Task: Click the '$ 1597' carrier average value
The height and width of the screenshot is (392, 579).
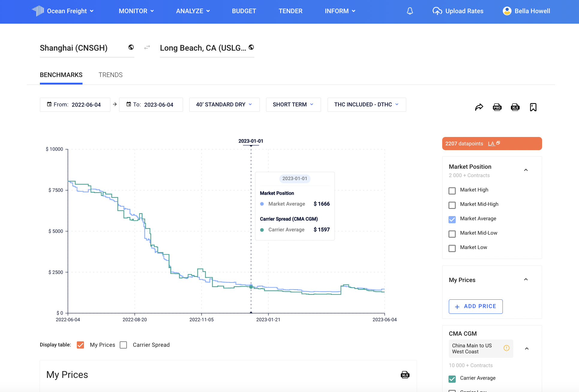Action: pos(322,230)
